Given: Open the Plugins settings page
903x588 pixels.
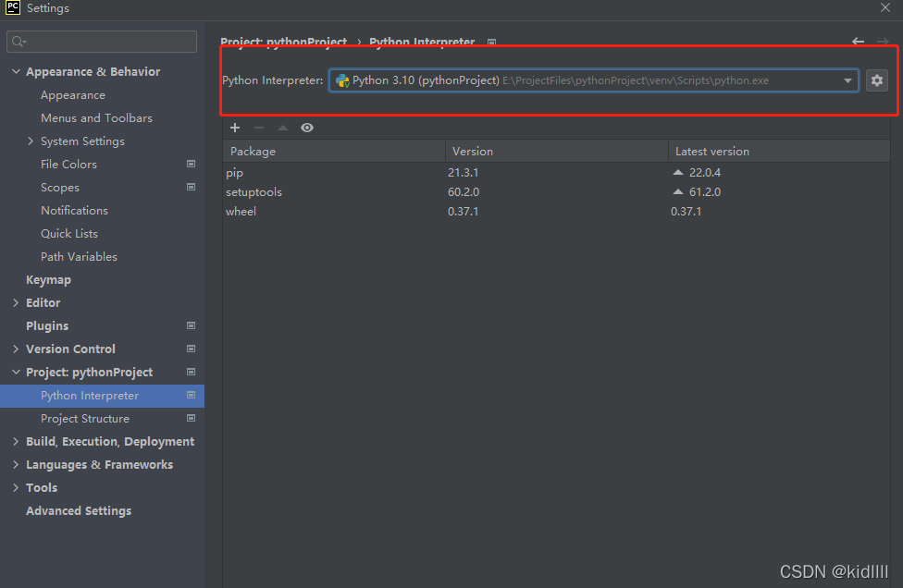Looking at the screenshot, I should click(x=47, y=325).
